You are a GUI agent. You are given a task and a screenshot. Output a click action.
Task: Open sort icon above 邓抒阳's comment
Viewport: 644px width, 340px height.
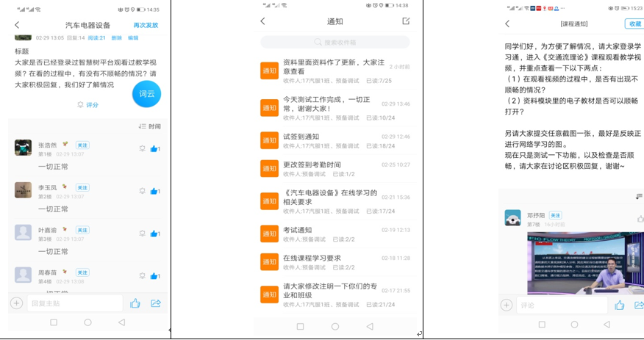[639, 197]
